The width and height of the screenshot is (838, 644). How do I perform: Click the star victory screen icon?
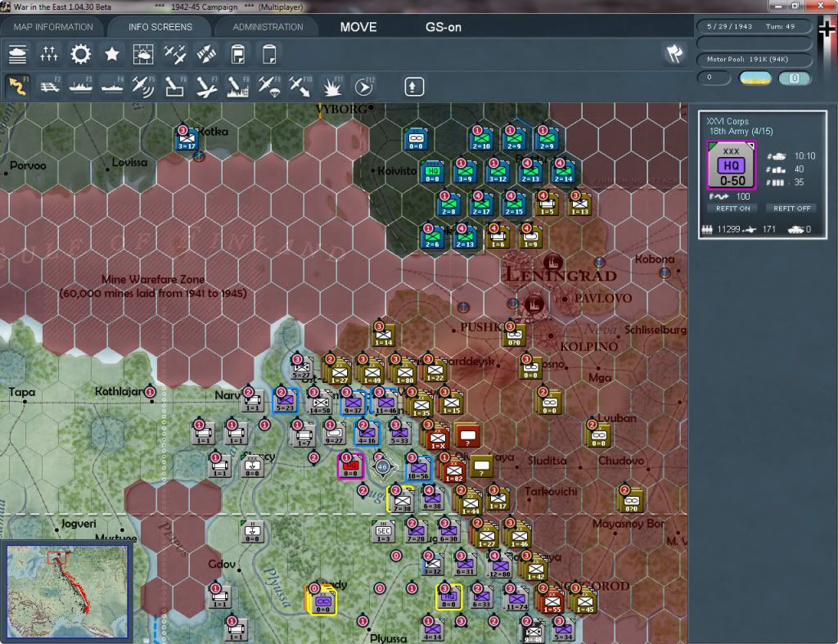tap(111, 55)
